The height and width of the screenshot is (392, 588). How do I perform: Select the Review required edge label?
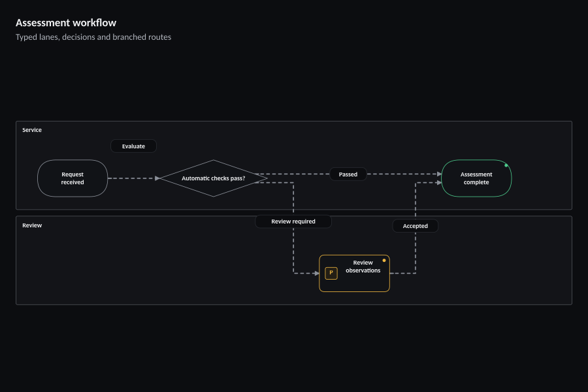(x=293, y=221)
